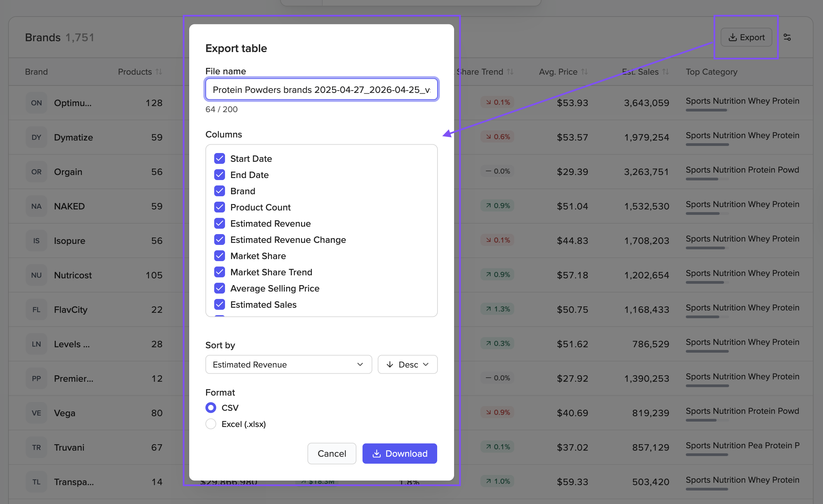Image resolution: width=823 pixels, height=504 pixels.
Task: Click FlavCity row's 1.3% trend badge
Action: pos(498,309)
